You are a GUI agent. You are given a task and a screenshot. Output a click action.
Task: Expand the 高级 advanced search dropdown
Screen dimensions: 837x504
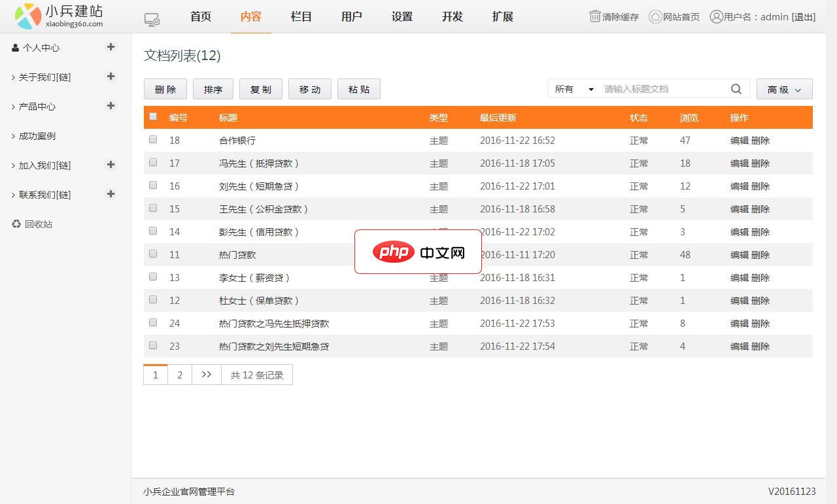[x=784, y=90]
